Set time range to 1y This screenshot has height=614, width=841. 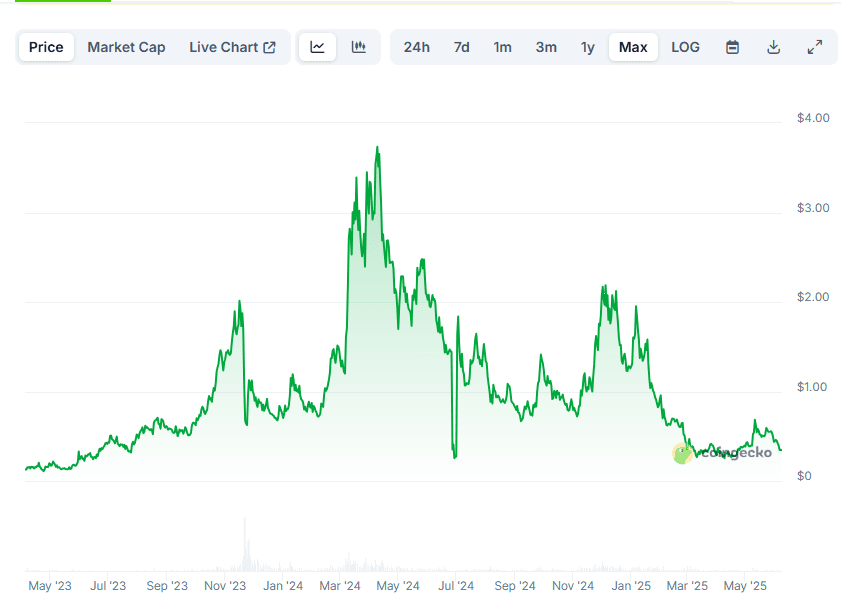coord(588,47)
